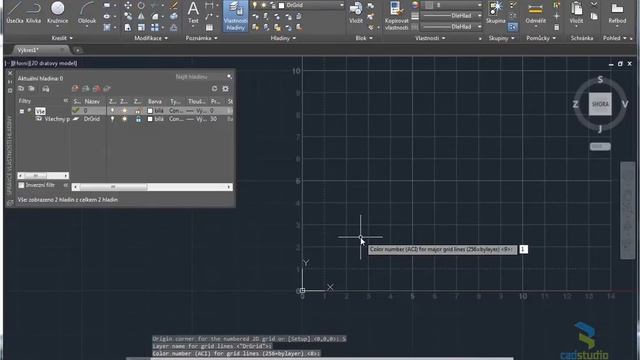The image size is (640, 360).
Task: Click the array tool in Modifikace
Action: pos(155,27)
